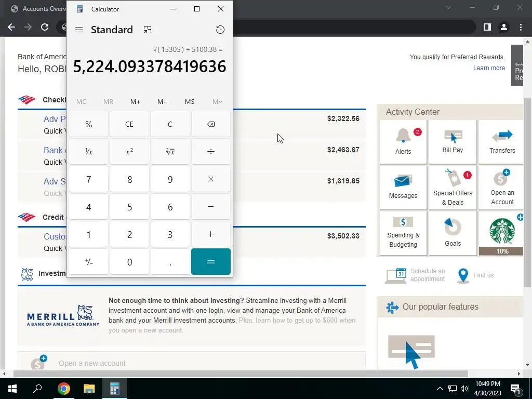The height and width of the screenshot is (399, 532).
Task: Click digit 7 on the Calculator
Action: [88, 179]
